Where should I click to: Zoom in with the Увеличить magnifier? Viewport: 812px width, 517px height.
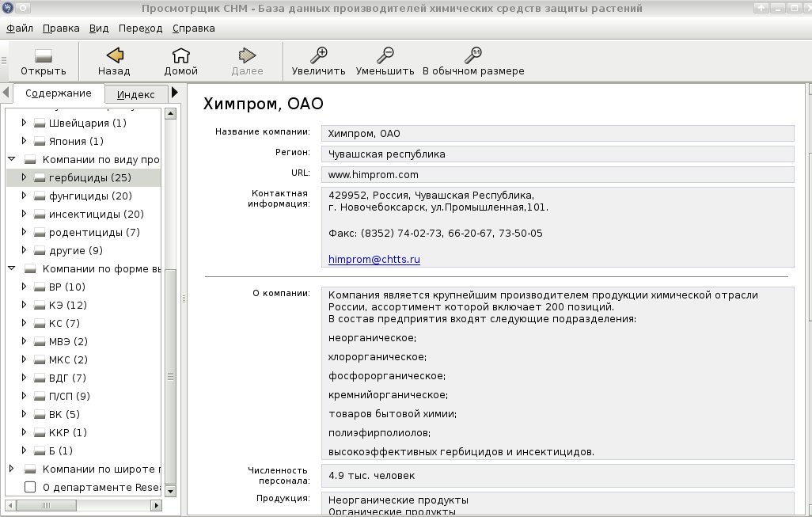[x=318, y=55]
